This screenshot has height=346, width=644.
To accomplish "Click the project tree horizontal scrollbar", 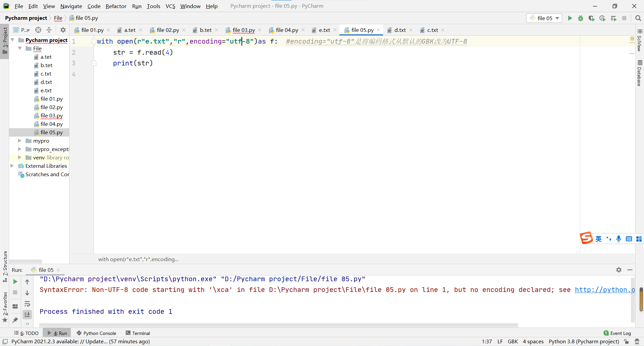I will [x=25, y=261].
